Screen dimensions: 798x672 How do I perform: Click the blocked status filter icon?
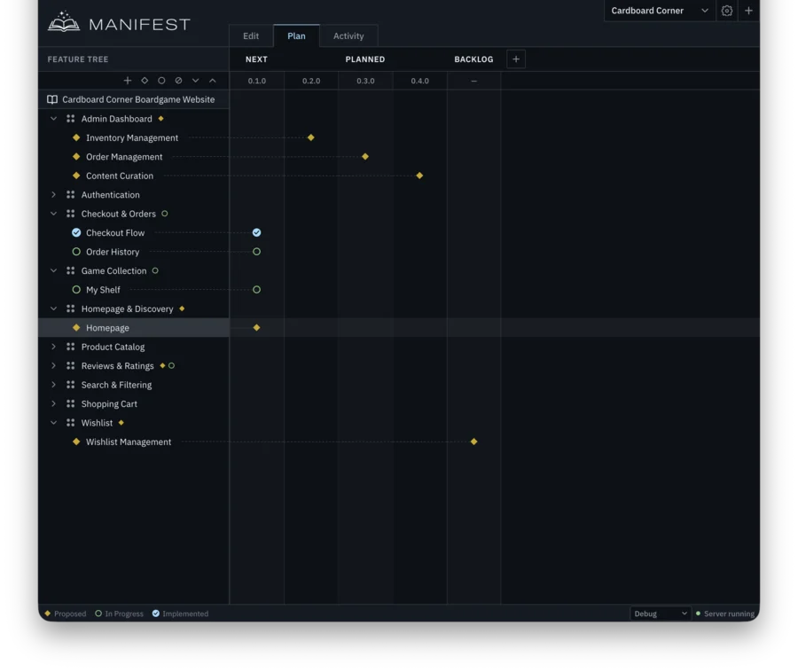tap(178, 80)
